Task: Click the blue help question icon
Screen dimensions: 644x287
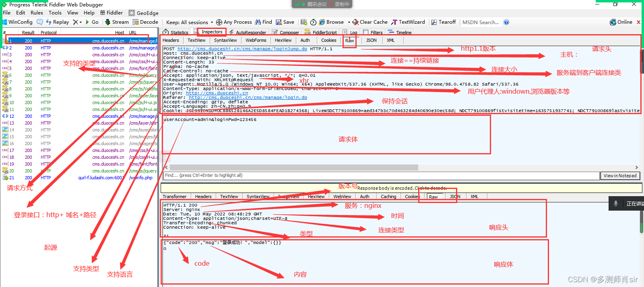Action: [x=506, y=22]
